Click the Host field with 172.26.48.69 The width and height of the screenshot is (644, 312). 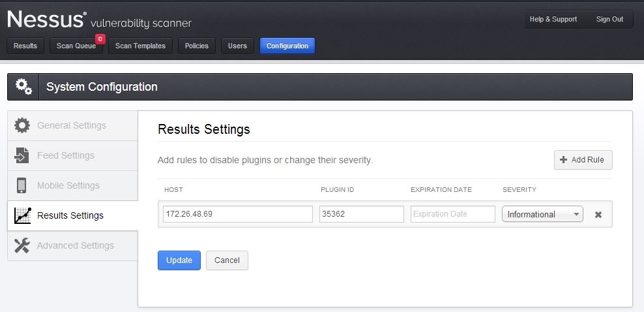click(x=238, y=214)
